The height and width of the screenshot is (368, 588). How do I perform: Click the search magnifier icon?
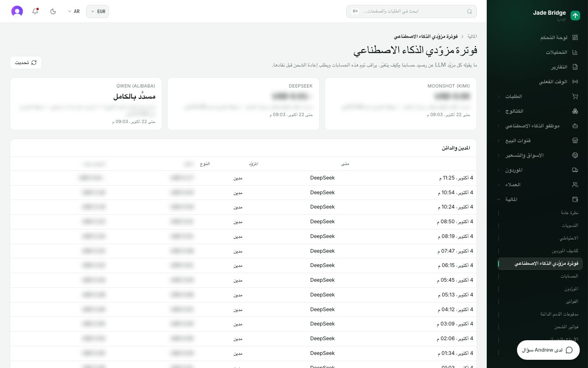[470, 11]
